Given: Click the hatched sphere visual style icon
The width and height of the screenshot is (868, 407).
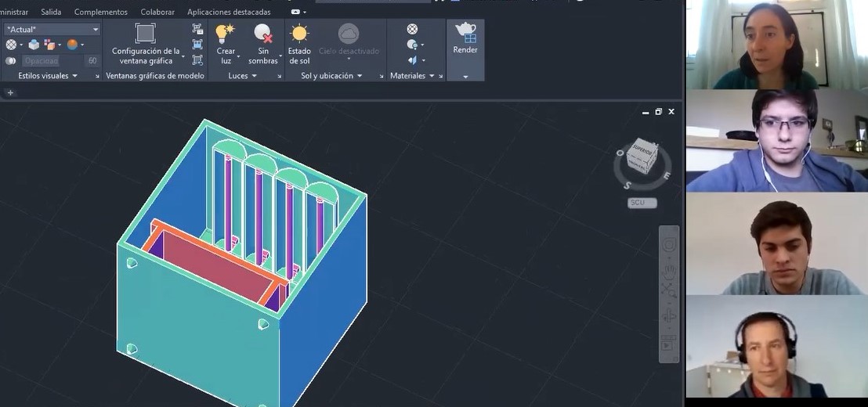Looking at the screenshot, I should tap(11, 45).
